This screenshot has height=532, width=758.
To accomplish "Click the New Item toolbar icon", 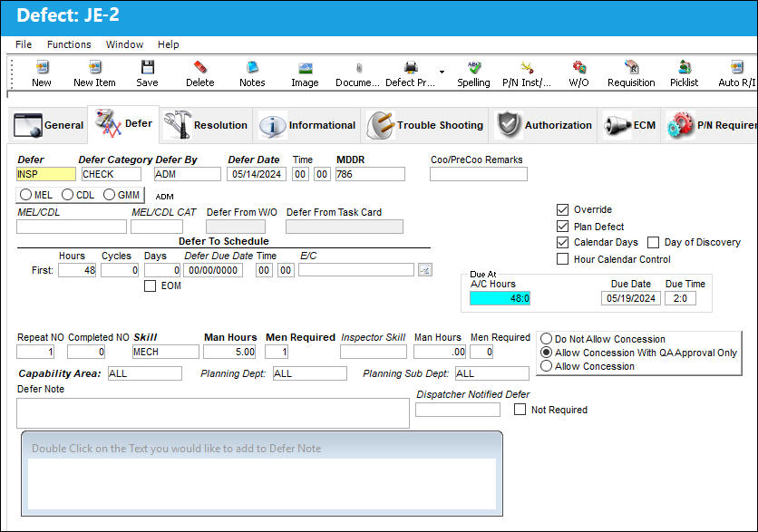I will click(94, 67).
